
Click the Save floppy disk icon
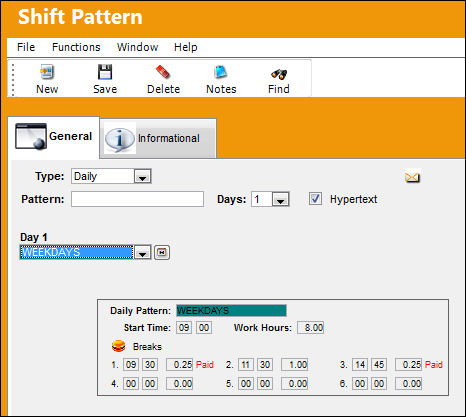[x=105, y=72]
